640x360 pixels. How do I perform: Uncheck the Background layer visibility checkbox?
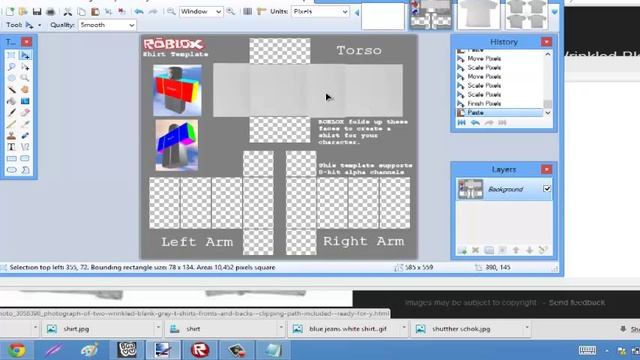[x=547, y=189]
